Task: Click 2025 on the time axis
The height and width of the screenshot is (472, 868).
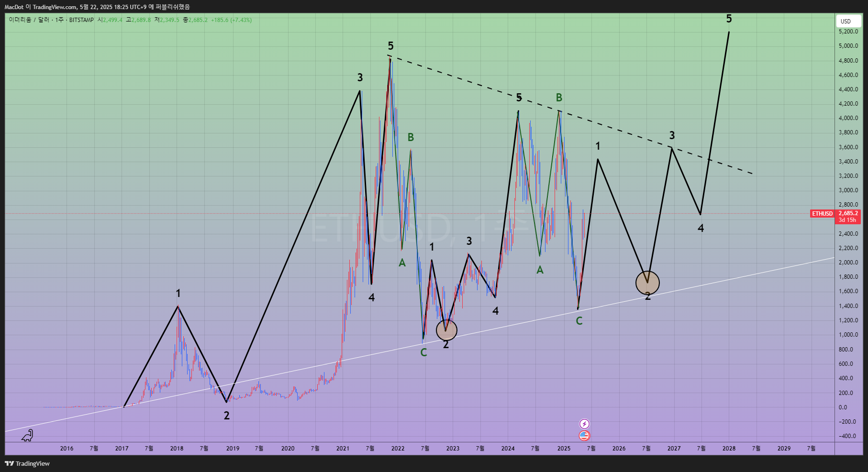Action: (564, 449)
